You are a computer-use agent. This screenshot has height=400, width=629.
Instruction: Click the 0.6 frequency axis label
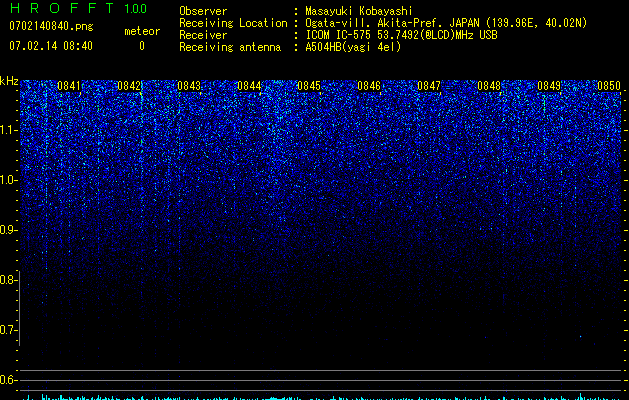tap(8, 380)
